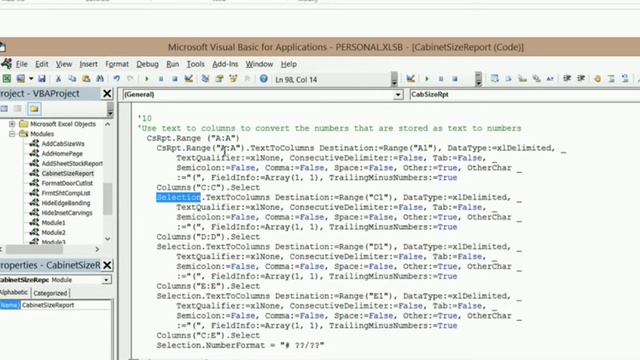Click the Outdent icon
The image size is (640, 360).
581,79
